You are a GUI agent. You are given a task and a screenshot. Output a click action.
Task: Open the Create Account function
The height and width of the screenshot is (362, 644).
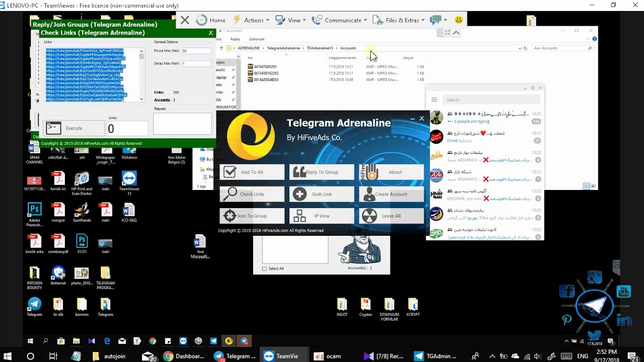[391, 194]
